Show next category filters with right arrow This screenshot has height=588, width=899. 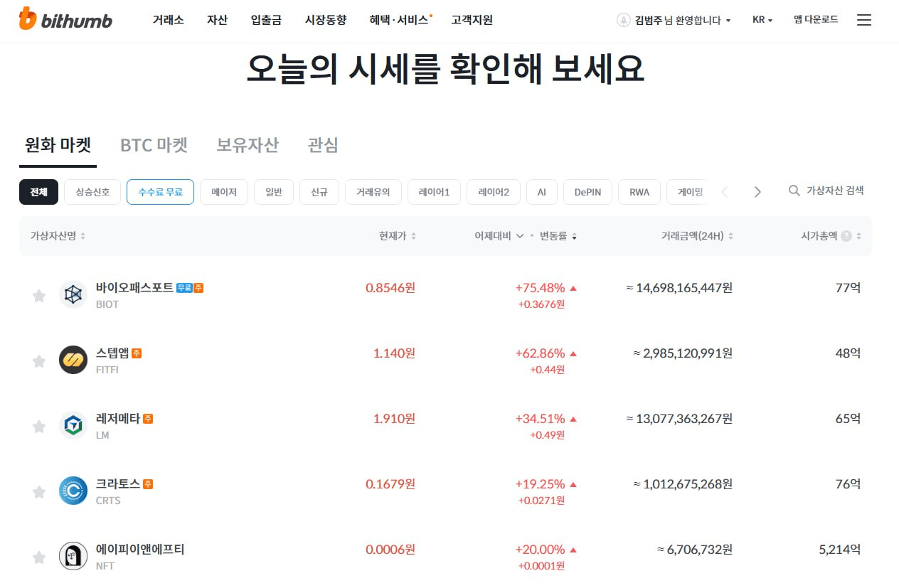point(757,192)
